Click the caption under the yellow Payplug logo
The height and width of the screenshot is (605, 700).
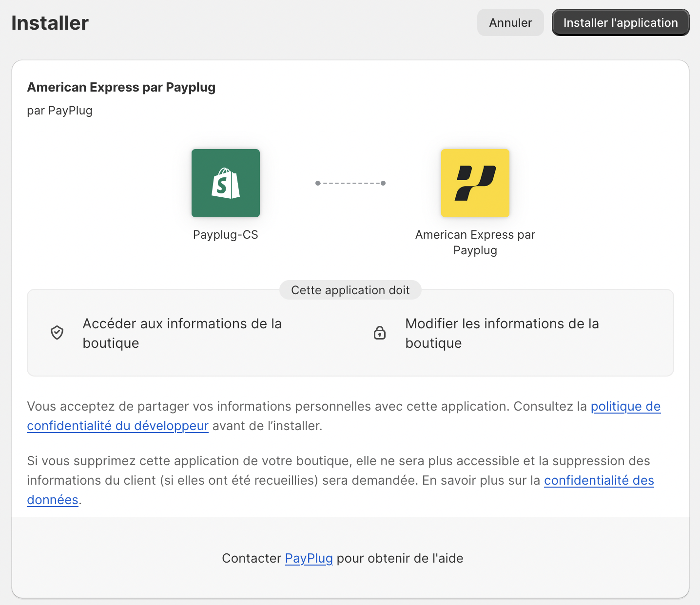point(475,243)
